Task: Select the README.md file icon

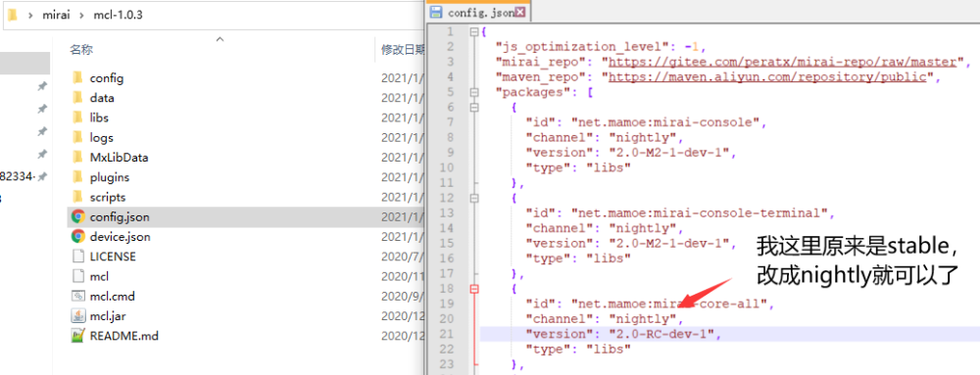Action: (78, 336)
